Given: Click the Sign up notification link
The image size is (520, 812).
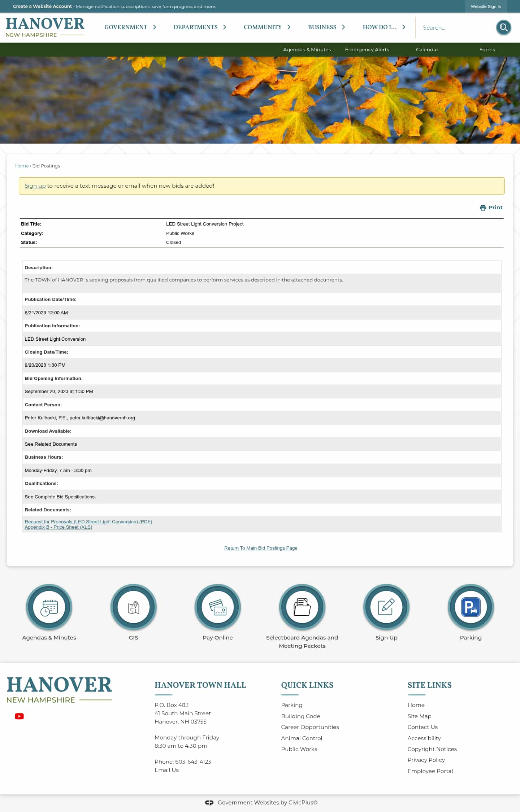Looking at the screenshot, I should 35,186.
